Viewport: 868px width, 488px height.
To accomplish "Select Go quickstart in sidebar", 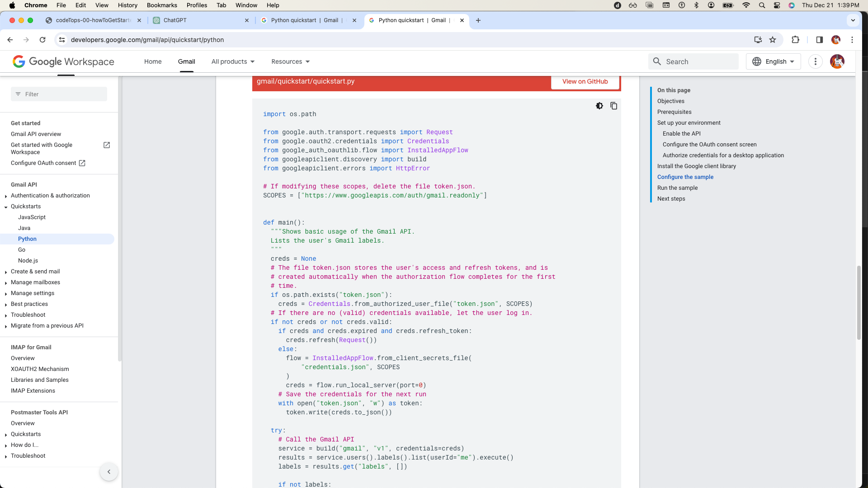I will point(22,250).
